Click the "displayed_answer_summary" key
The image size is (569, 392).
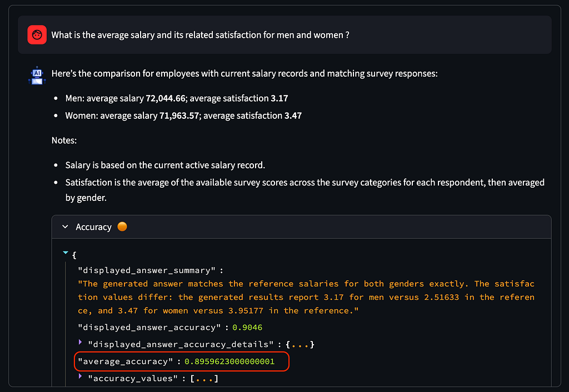[147, 270]
